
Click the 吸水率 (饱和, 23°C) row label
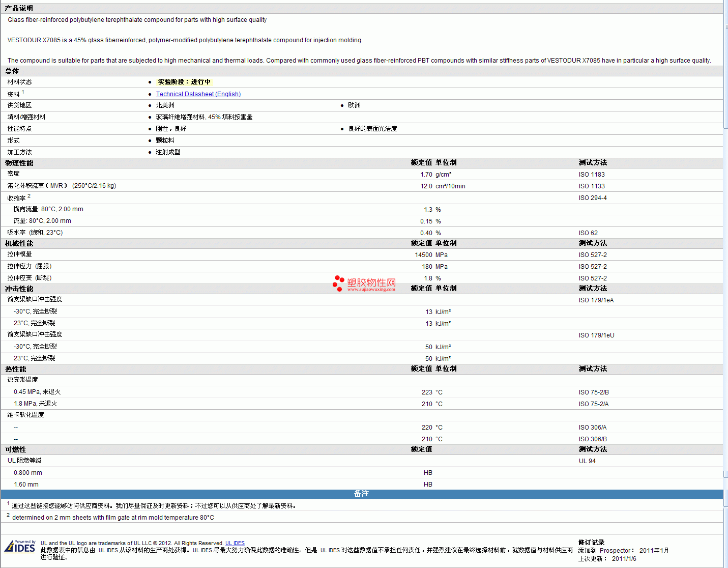[35, 233]
